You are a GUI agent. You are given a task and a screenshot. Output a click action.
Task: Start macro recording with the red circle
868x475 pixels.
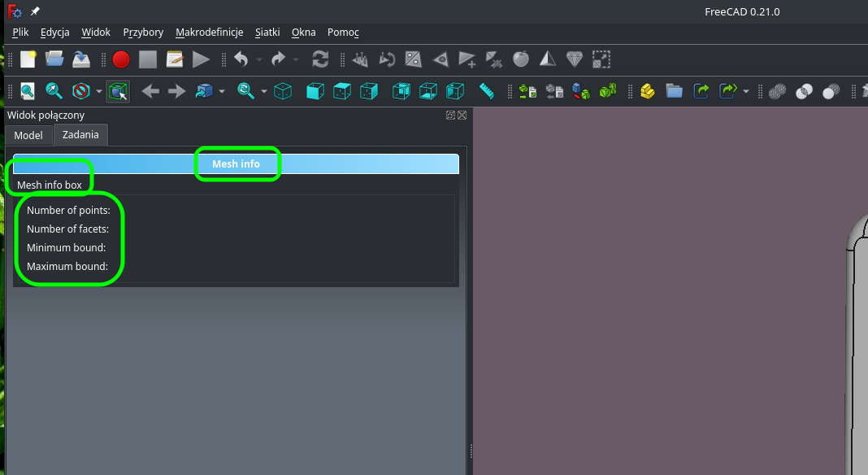click(x=120, y=59)
